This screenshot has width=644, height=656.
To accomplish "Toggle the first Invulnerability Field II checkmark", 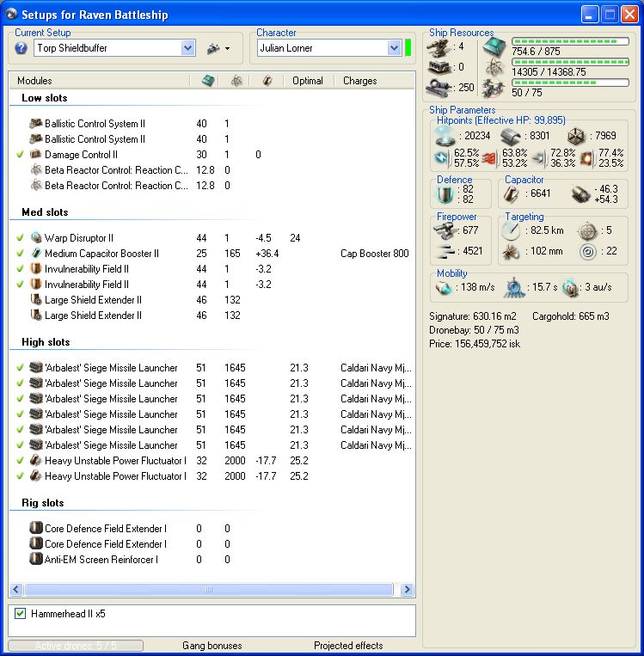I will coord(20,268).
